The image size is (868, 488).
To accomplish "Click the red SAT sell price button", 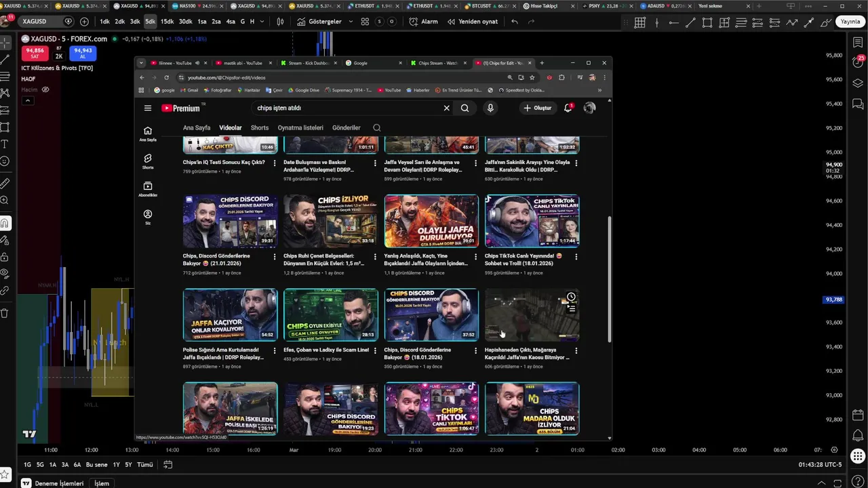I will (x=35, y=53).
